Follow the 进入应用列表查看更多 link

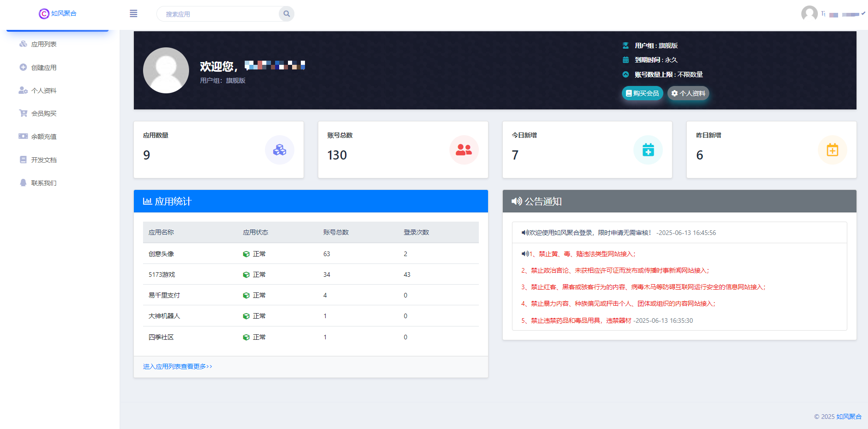tap(178, 366)
